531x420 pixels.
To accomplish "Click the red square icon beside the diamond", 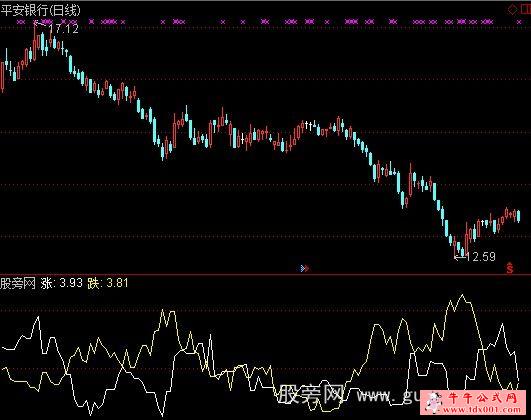I will (x=525, y=9).
